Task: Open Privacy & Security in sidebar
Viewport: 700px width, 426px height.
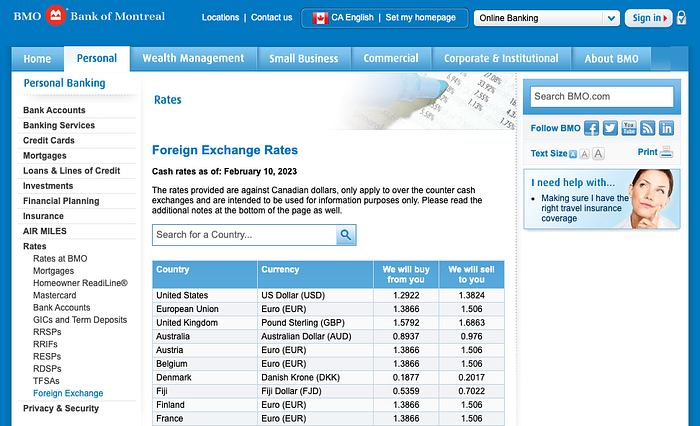Action: 61,409
